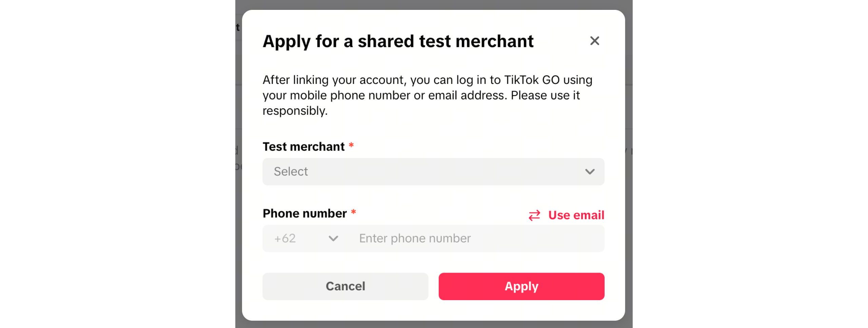Click the red asterisk next to Test merchant
Screen dimensions: 868x328
point(351,146)
